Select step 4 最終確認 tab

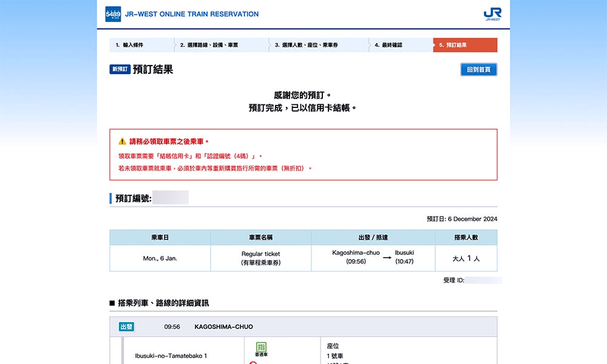(401, 45)
